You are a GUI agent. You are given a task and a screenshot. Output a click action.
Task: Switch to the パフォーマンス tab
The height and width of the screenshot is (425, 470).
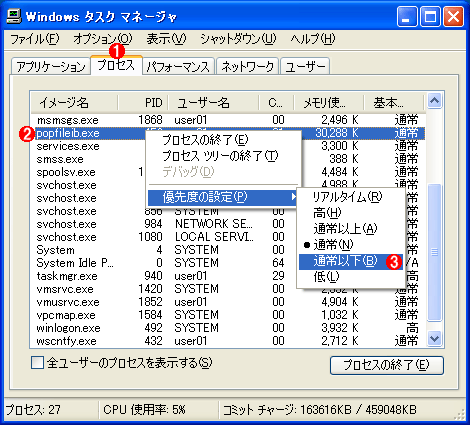178,66
